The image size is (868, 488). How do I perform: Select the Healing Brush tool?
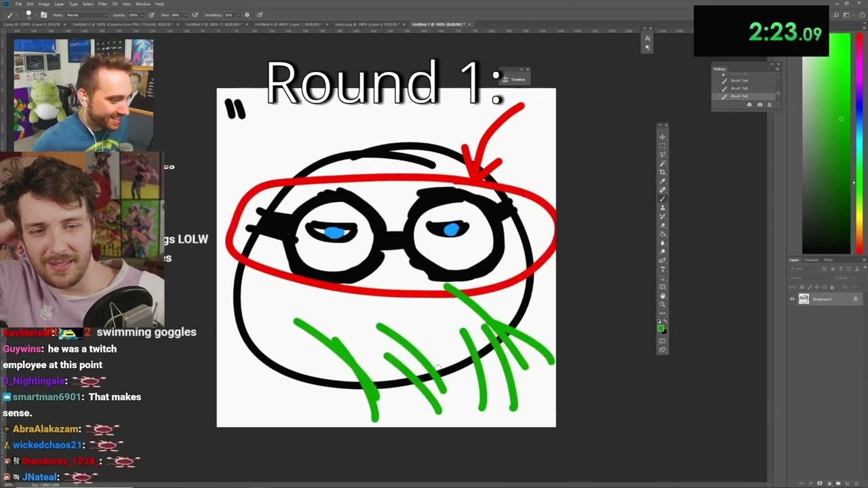(663, 190)
